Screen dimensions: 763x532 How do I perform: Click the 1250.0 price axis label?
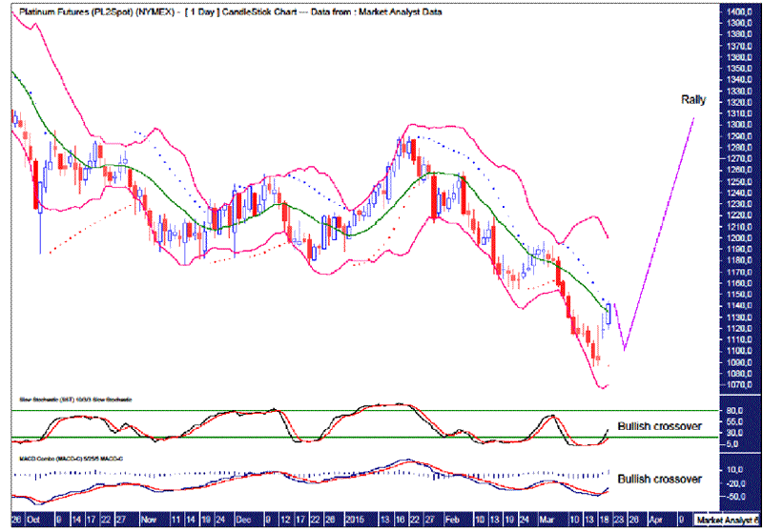pos(740,182)
